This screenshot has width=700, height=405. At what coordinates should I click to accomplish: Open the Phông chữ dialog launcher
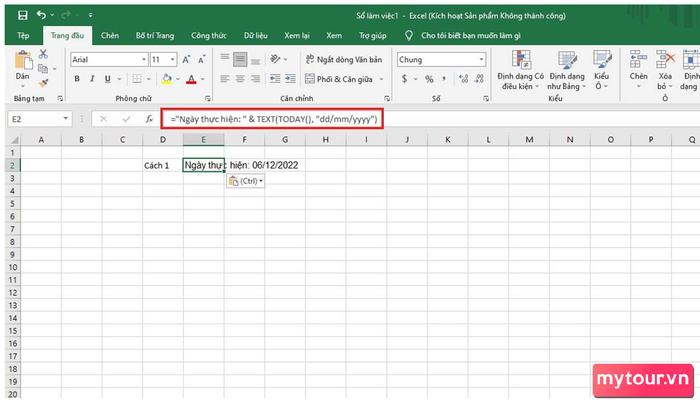coord(208,98)
